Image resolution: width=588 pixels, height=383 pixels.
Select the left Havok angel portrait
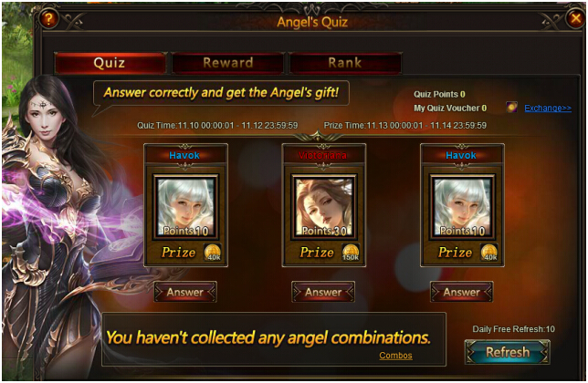pos(185,207)
